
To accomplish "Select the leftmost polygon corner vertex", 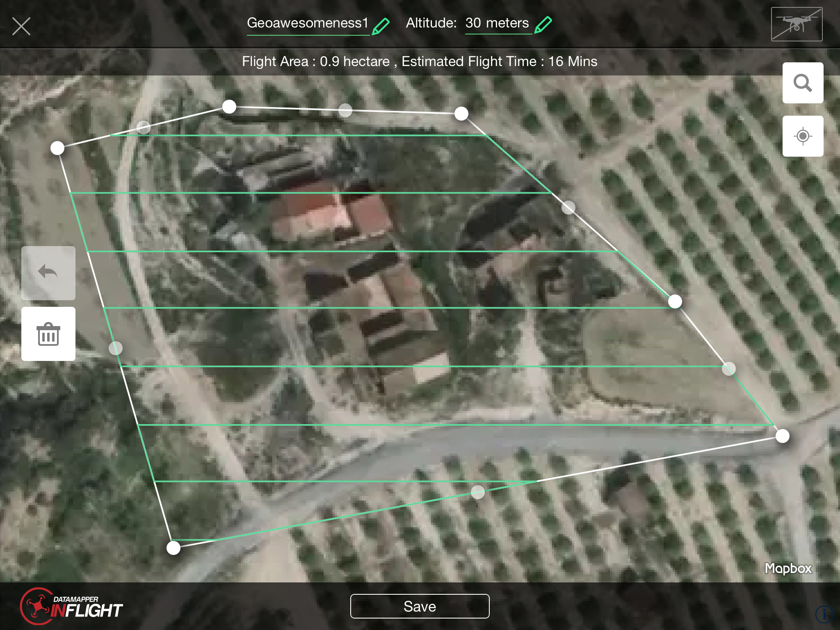I will coord(57,148).
